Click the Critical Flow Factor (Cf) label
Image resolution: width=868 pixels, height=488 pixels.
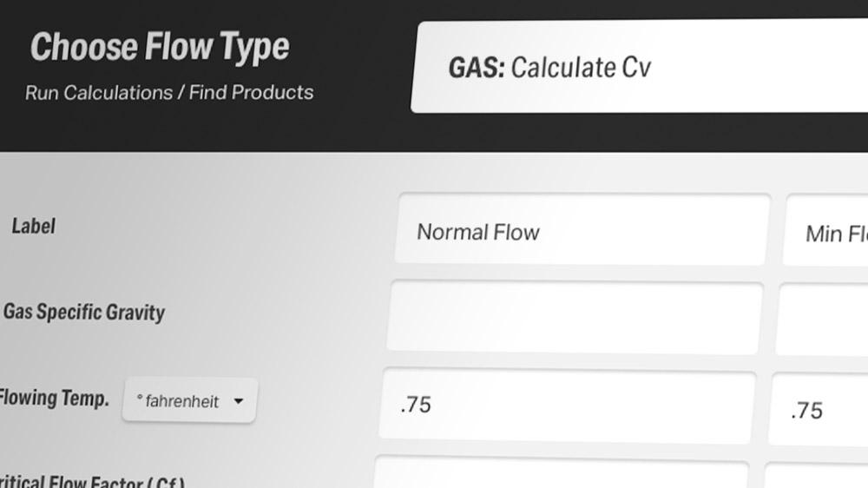(x=92, y=481)
